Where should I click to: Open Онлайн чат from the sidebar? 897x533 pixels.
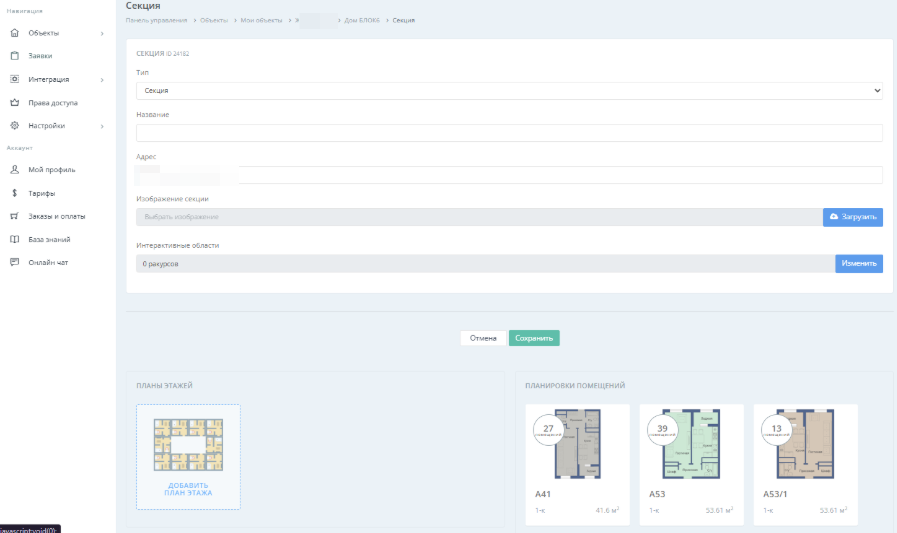[x=48, y=263]
